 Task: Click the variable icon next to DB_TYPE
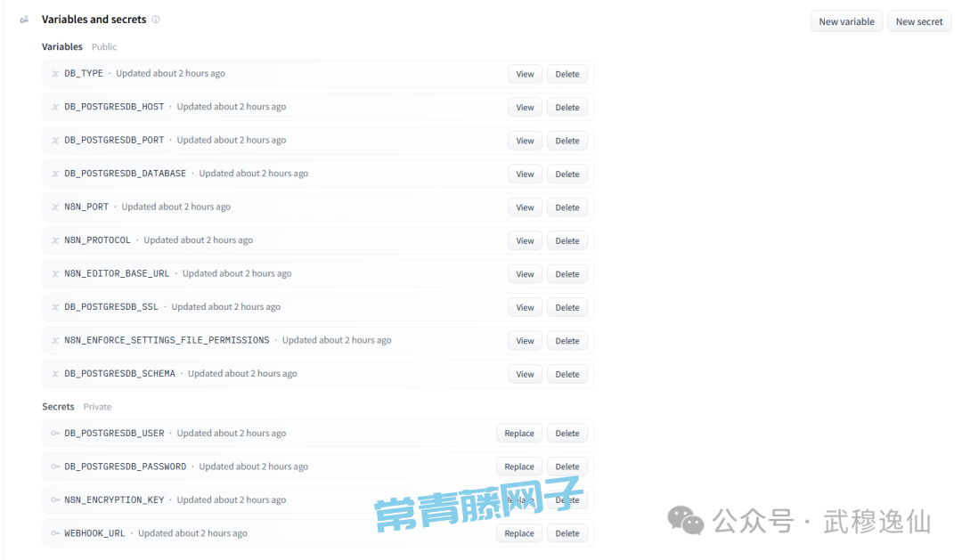pos(55,74)
